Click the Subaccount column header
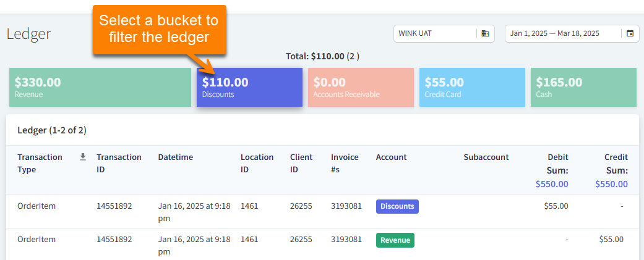The image size is (644, 260). (x=486, y=157)
